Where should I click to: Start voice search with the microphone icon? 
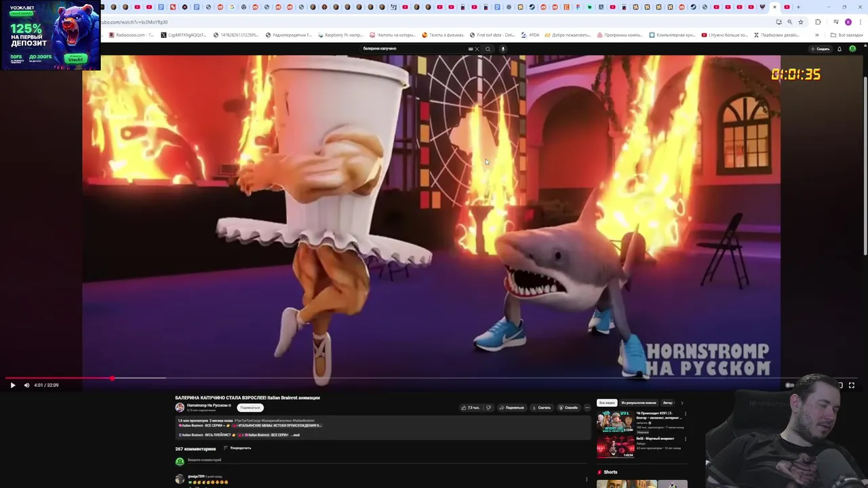pos(502,49)
